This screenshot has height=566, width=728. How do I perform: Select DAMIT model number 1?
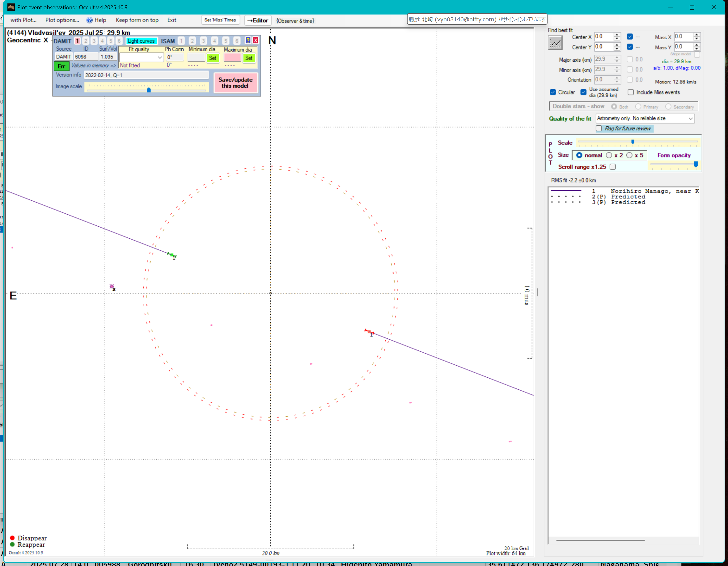coord(77,41)
